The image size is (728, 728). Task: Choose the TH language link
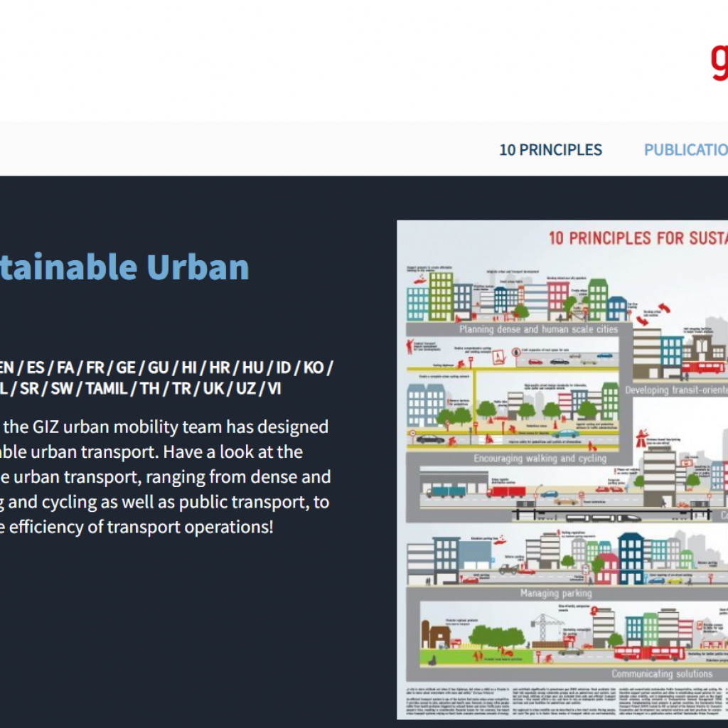tap(149, 389)
